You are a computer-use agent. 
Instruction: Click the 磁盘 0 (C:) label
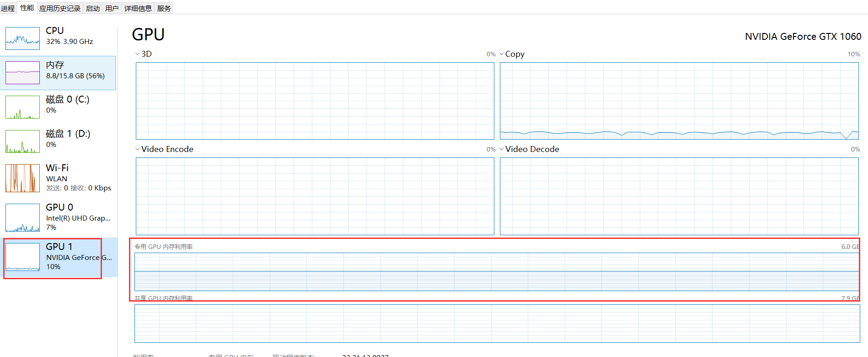tap(68, 99)
